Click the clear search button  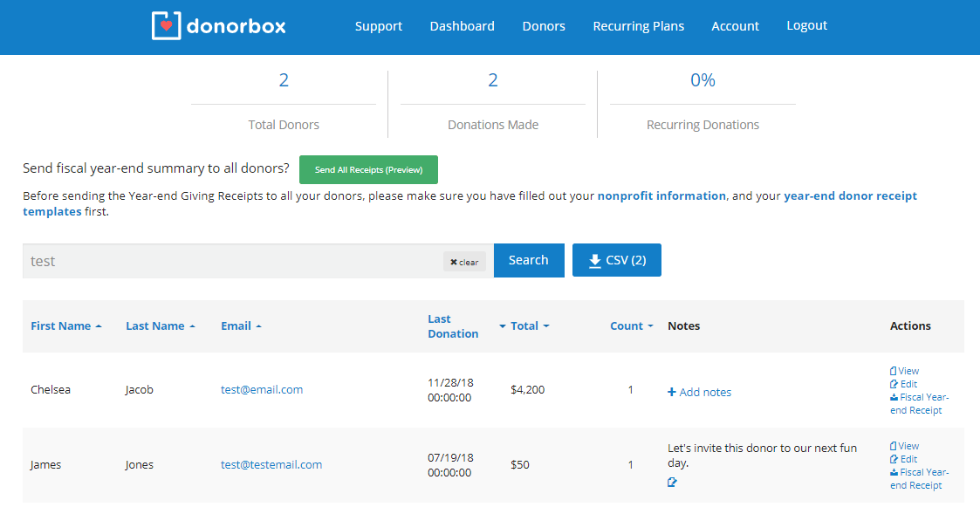[464, 262]
